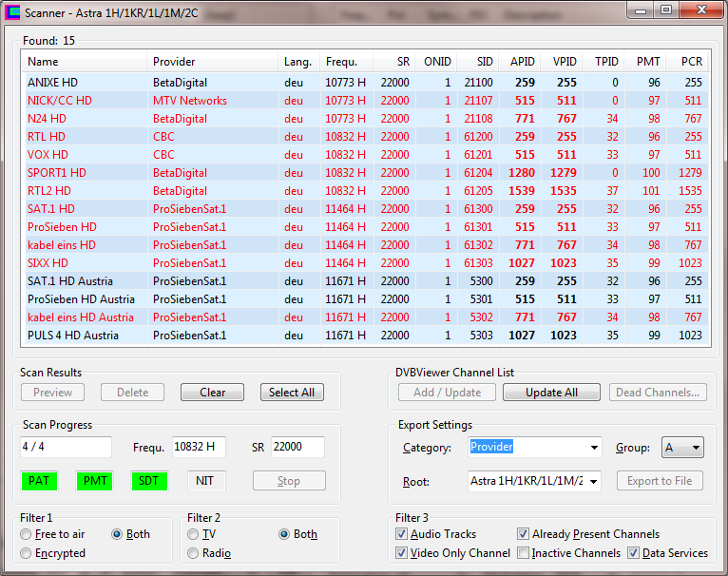The image size is (728, 576).
Task: Toggle Already Present Channels checkbox
Action: 524,534
